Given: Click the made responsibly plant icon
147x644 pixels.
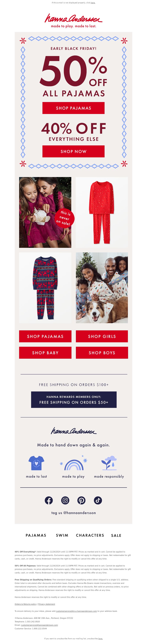Looking at the screenshot, I should pos(109,463).
